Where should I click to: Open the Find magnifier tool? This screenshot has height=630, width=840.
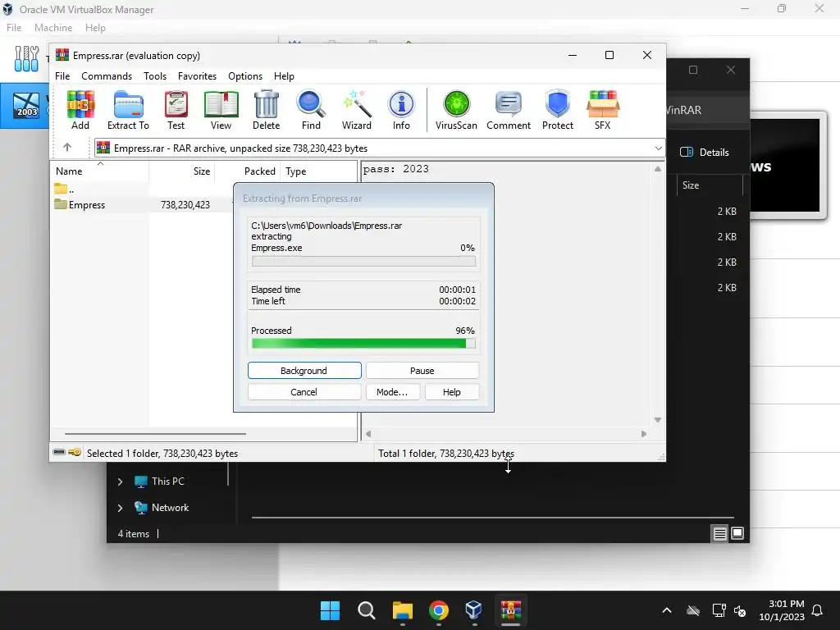[311, 110]
